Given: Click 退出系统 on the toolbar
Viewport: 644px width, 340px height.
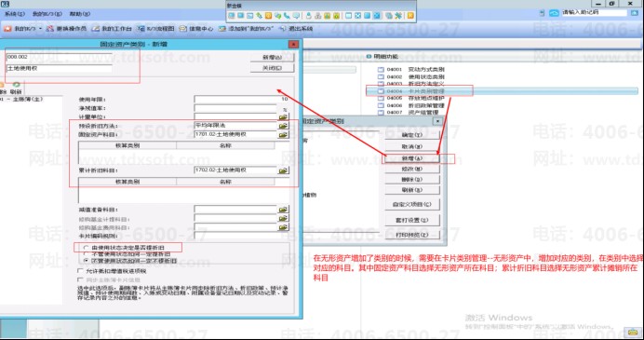Looking at the screenshot, I should tap(296, 29).
